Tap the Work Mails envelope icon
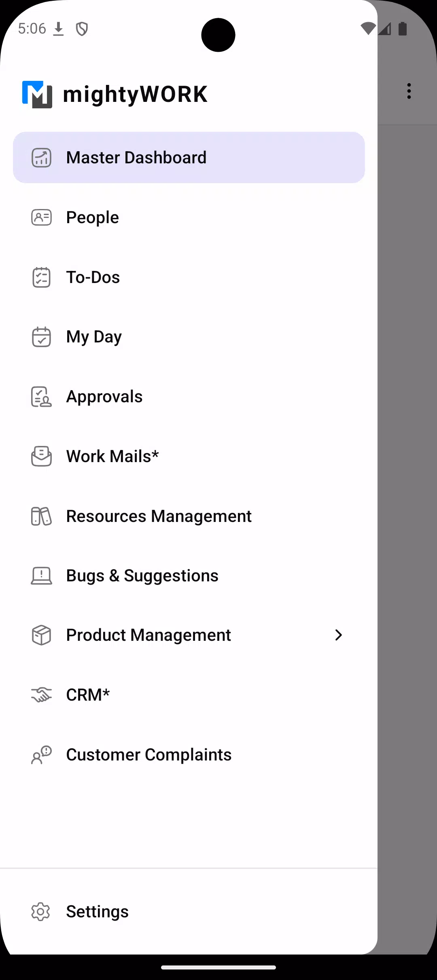437x980 pixels. (41, 456)
